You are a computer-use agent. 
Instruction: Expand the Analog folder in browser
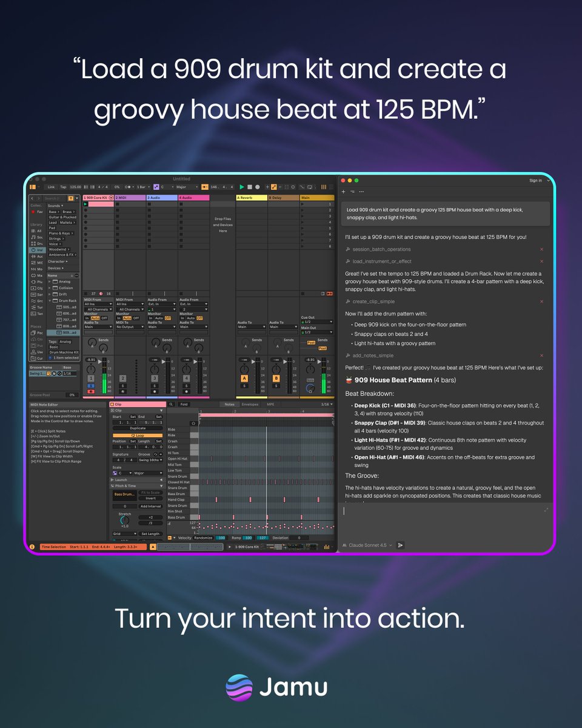[x=50, y=281]
